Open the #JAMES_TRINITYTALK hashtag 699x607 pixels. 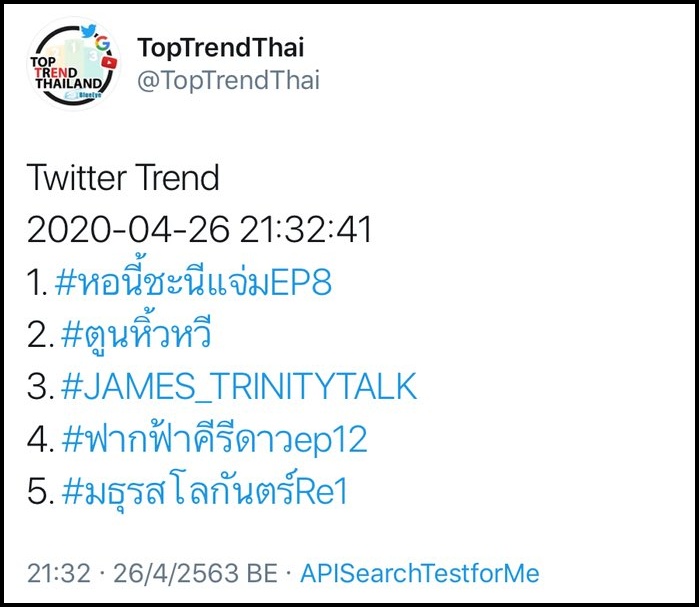pos(239,386)
